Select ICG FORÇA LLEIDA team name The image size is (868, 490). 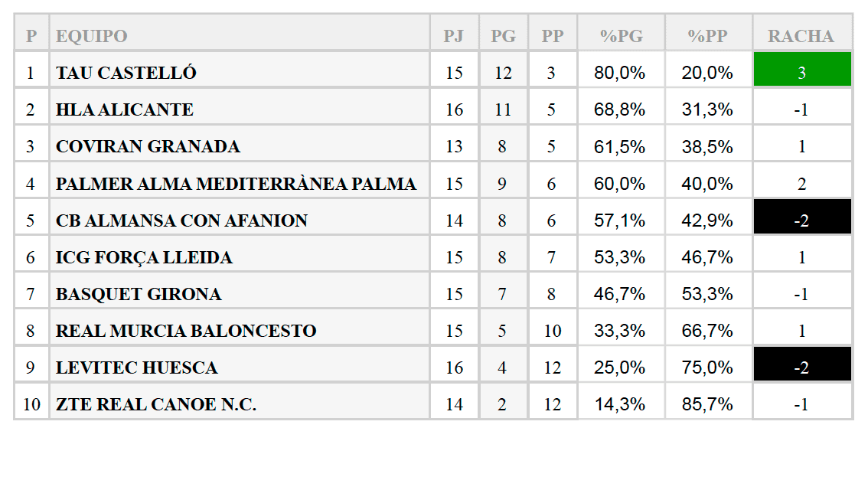(144, 257)
